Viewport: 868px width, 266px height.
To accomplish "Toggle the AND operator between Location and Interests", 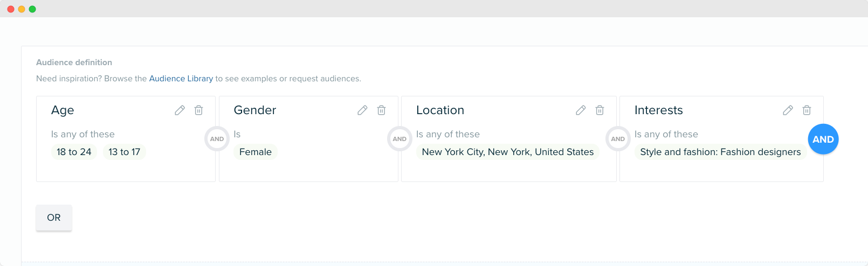I will point(618,139).
